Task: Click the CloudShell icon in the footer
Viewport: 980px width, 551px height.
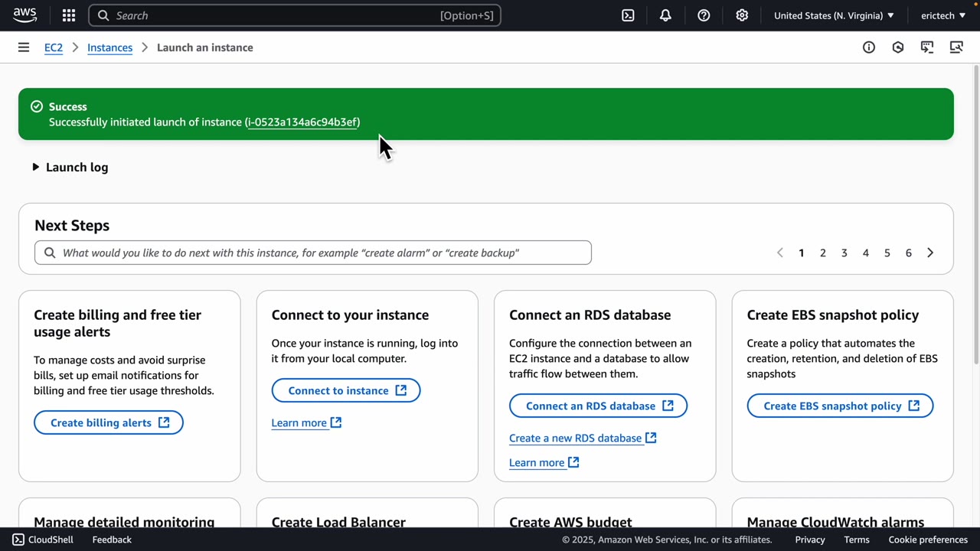Action: point(18,540)
